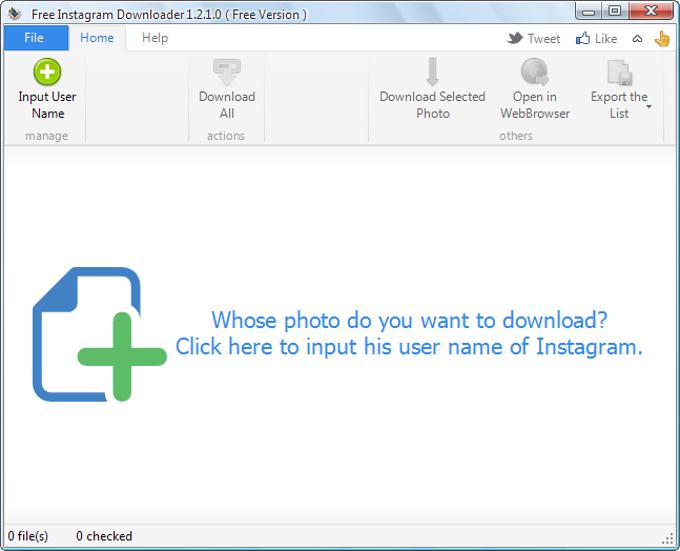The width and height of the screenshot is (680, 551).
Task: Expand the Export the List dropdown arrow
Action: pyautogui.click(x=649, y=107)
